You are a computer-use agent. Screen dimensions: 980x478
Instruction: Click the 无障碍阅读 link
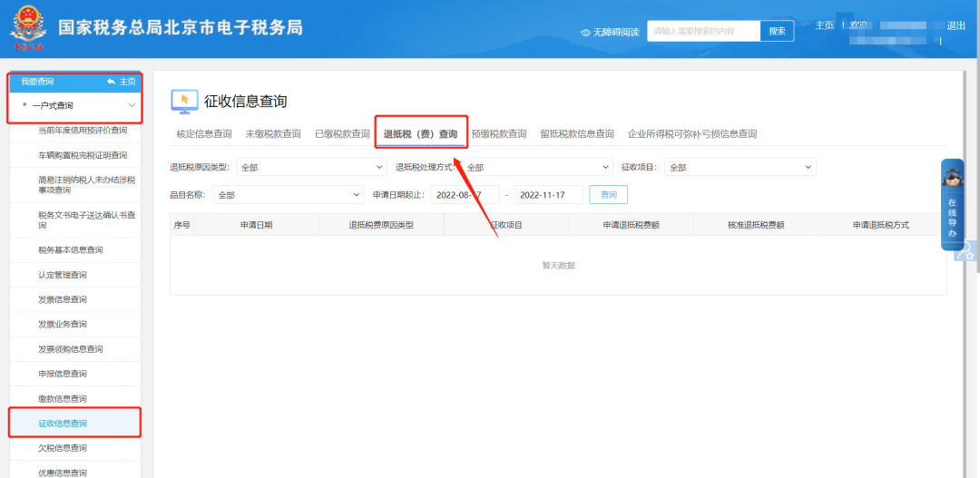pos(615,32)
